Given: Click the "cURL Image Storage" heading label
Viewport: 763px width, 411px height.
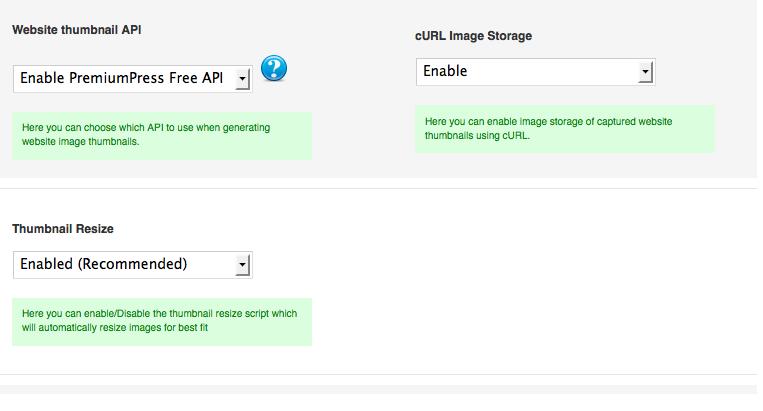Looking at the screenshot, I should point(473,36).
